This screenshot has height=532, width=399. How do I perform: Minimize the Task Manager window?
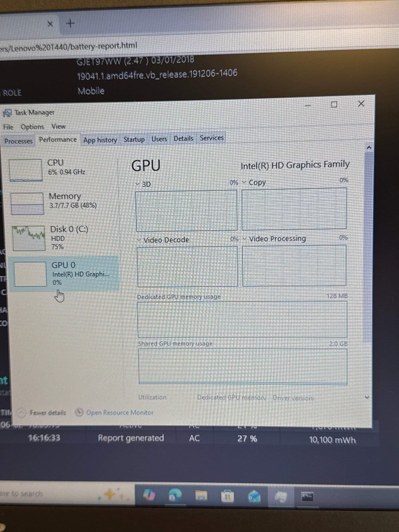pyautogui.click(x=308, y=105)
